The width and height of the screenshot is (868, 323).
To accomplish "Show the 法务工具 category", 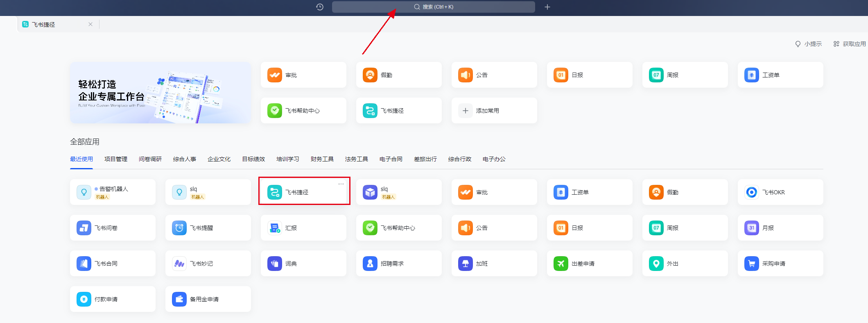I will 357,159.
